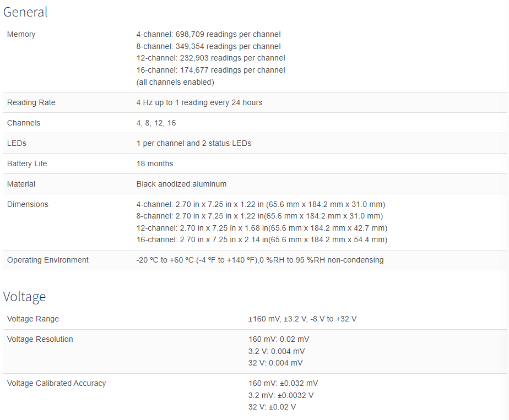The image size is (509, 420).
Task: Click the 16-channel 174,677 readings line
Action: pos(210,70)
